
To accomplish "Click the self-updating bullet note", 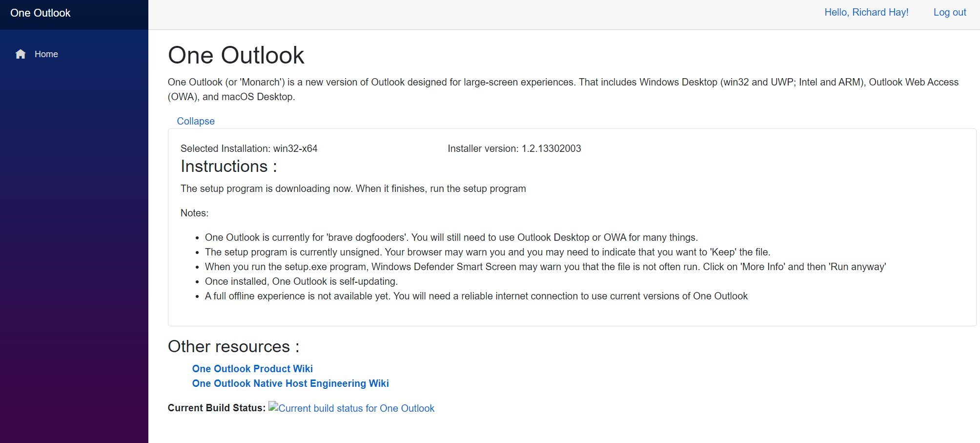I will click(301, 281).
